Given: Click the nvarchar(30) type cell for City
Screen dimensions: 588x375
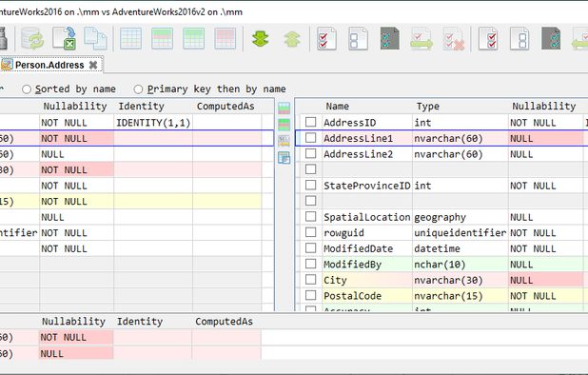Looking at the screenshot, I should tap(461, 280).
